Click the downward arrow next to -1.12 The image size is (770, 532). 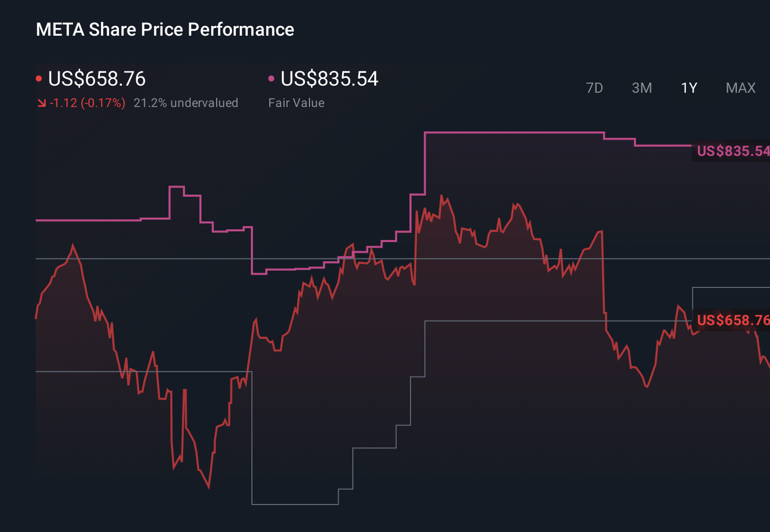(41, 102)
